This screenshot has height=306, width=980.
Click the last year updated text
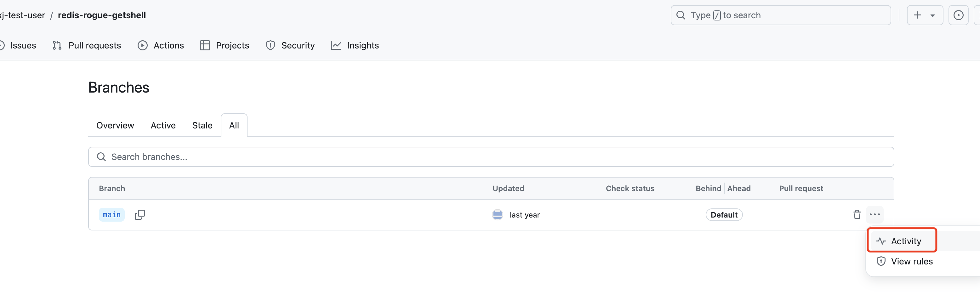pos(525,215)
